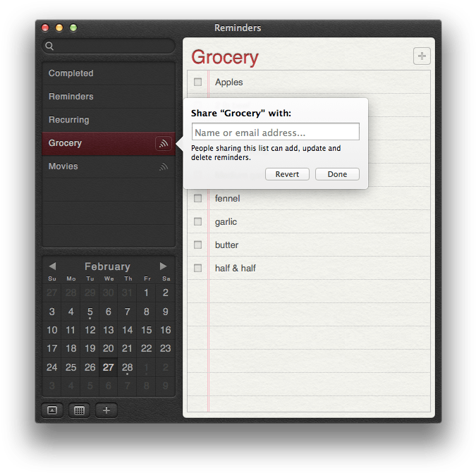The height and width of the screenshot is (473, 476).
Task: Click the butter reminder text
Action: pos(227,245)
